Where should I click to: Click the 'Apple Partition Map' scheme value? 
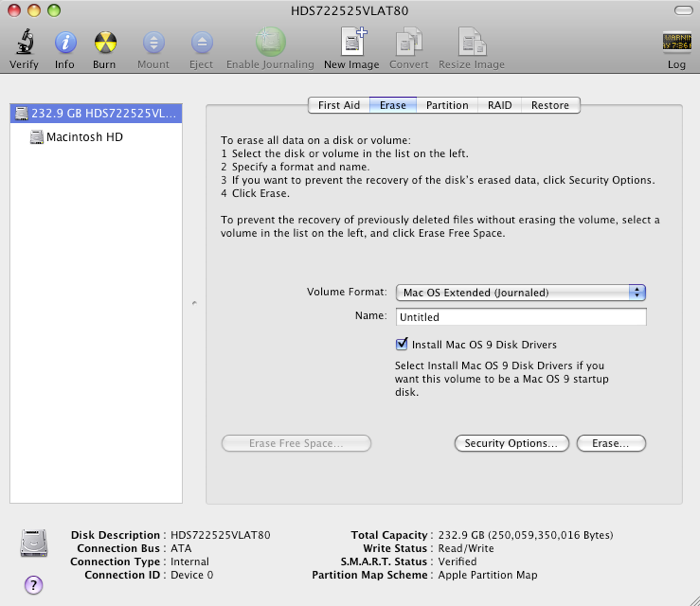click(x=488, y=575)
